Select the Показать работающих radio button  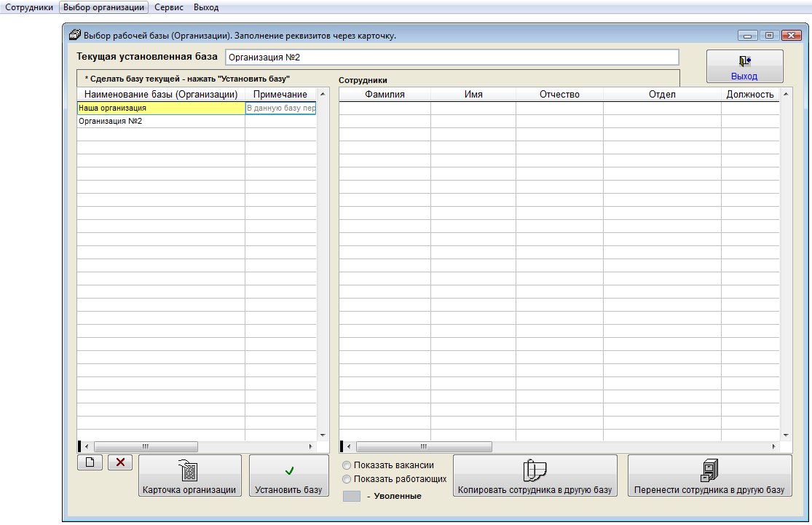click(x=347, y=479)
